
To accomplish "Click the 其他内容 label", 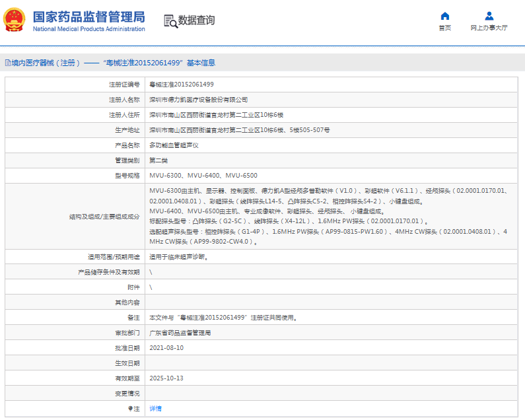I will pos(127,302).
